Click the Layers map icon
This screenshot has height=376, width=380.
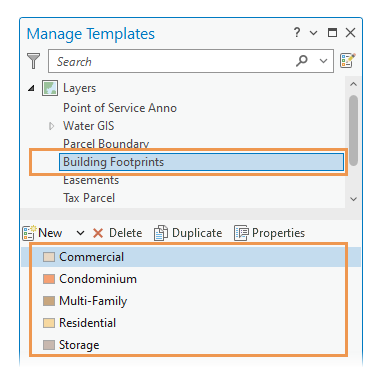50,88
